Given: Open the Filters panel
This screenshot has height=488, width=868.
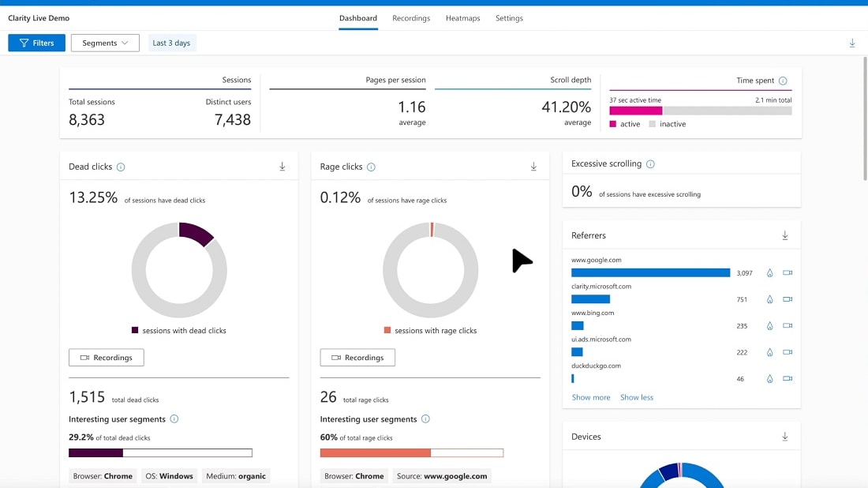Looking at the screenshot, I should (x=36, y=43).
